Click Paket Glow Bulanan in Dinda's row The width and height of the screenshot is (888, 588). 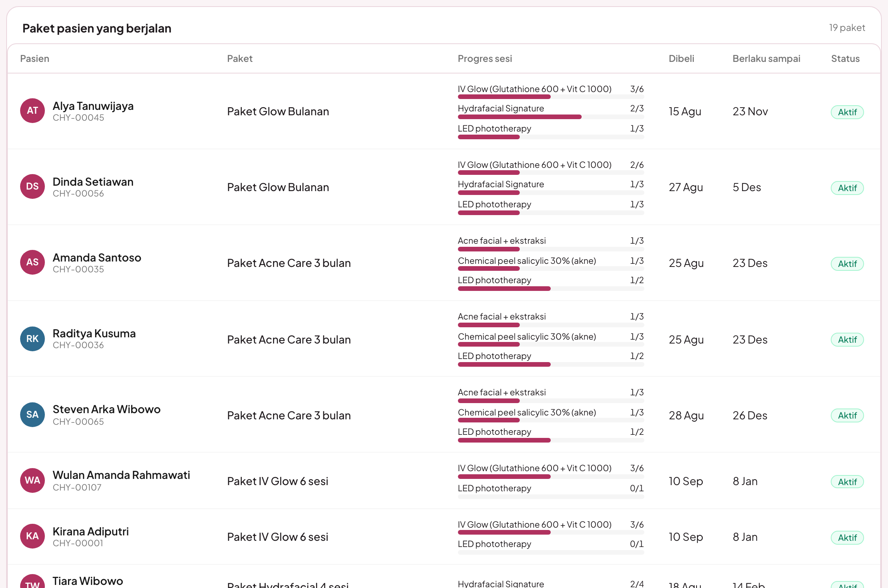(278, 187)
